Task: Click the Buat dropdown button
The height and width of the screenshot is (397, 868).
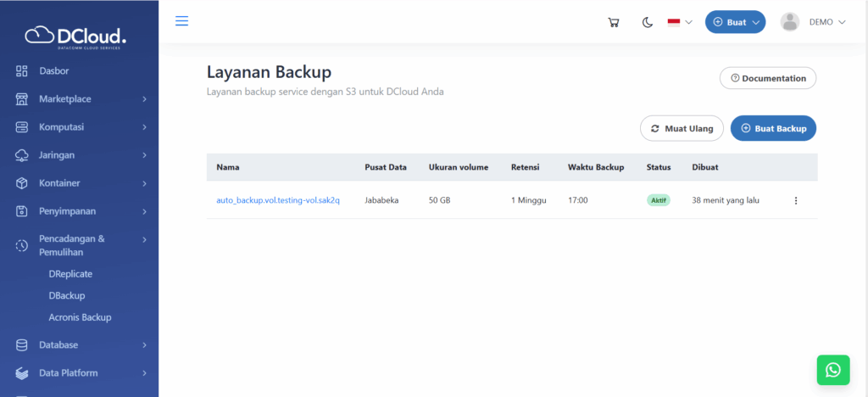Action: pyautogui.click(x=735, y=22)
